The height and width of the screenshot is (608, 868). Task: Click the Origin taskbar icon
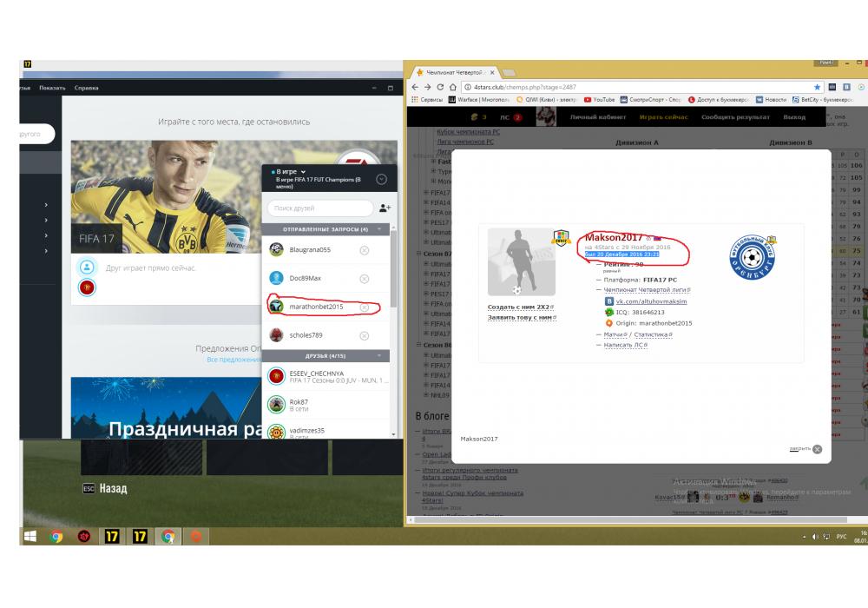pos(196,536)
